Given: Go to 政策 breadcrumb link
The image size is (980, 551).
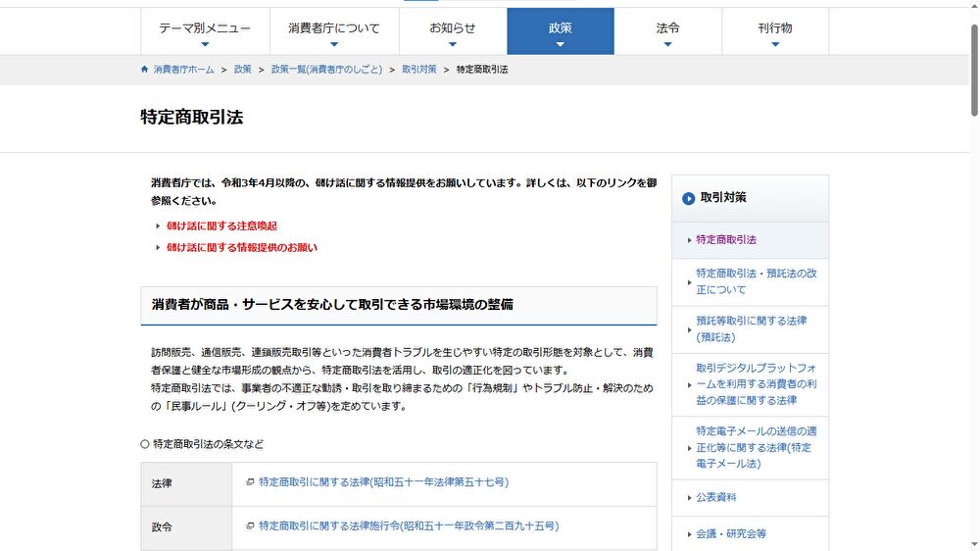Looking at the screenshot, I should (x=242, y=70).
